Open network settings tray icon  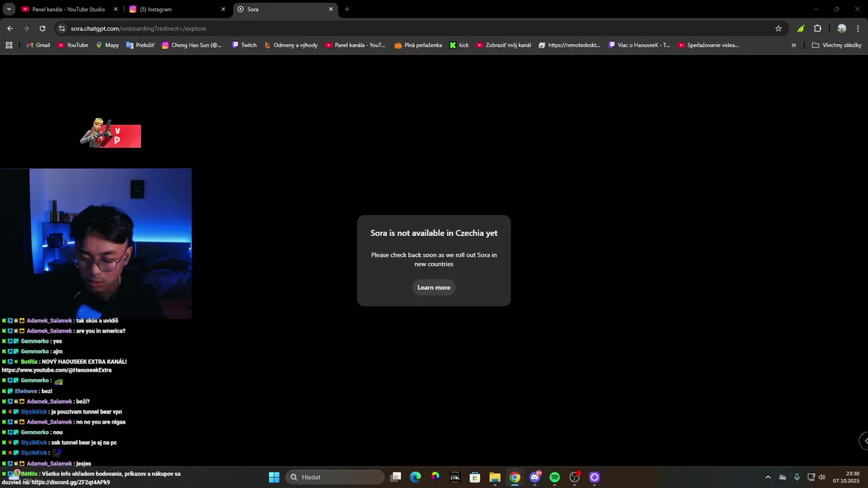point(811,477)
